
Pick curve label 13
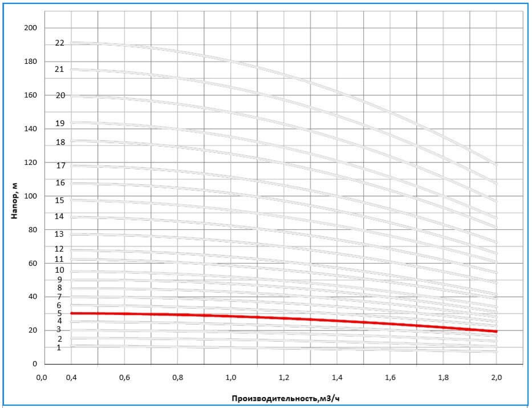59,234
